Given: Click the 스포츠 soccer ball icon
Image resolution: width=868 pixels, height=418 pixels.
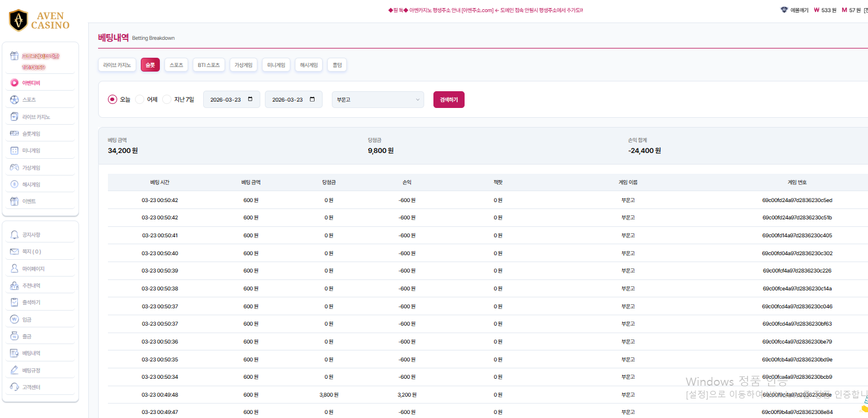Looking at the screenshot, I should tap(14, 100).
